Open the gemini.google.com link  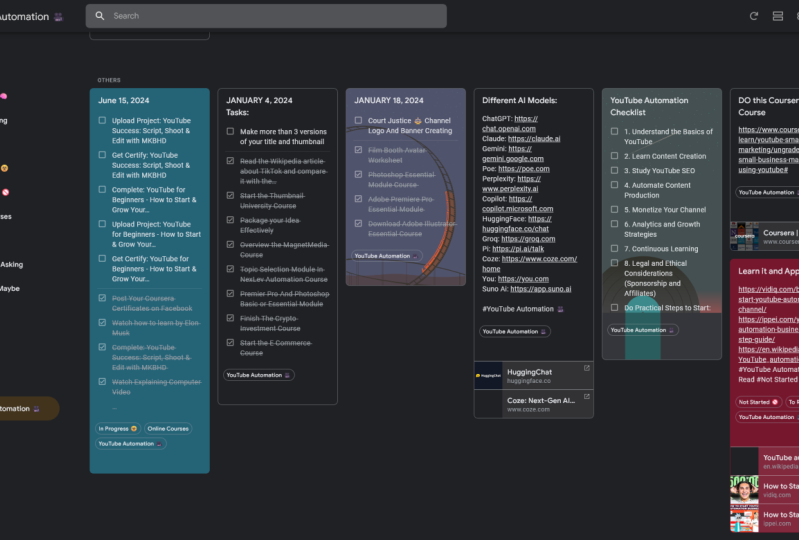(x=513, y=158)
